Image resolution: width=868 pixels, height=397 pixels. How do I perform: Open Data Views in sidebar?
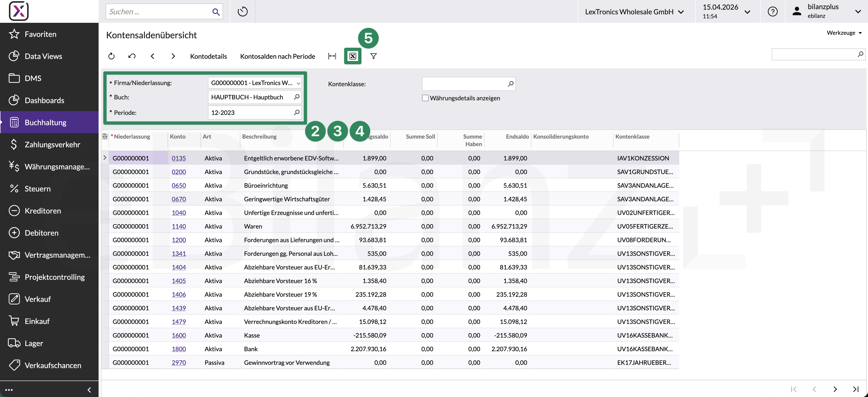pos(43,56)
